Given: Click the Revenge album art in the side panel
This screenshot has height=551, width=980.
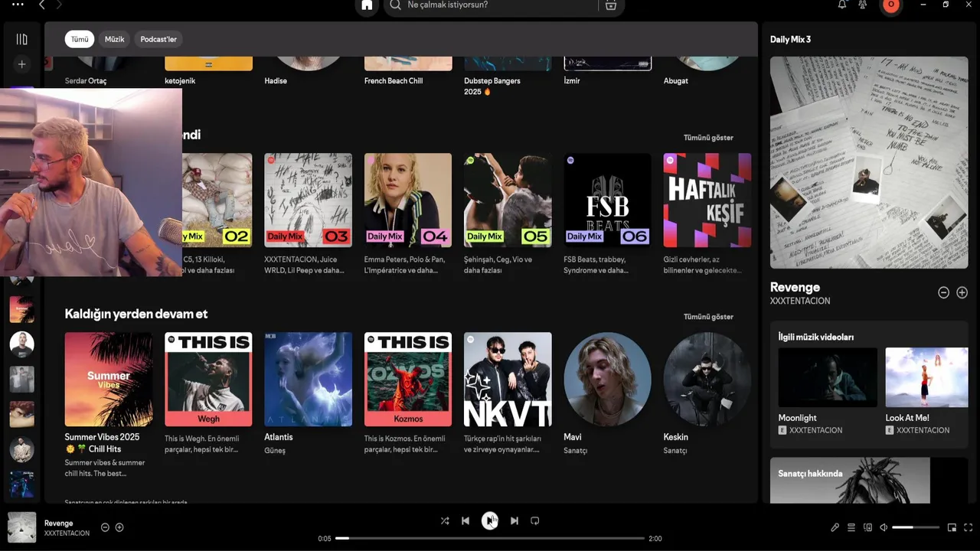Looking at the screenshot, I should click(869, 162).
